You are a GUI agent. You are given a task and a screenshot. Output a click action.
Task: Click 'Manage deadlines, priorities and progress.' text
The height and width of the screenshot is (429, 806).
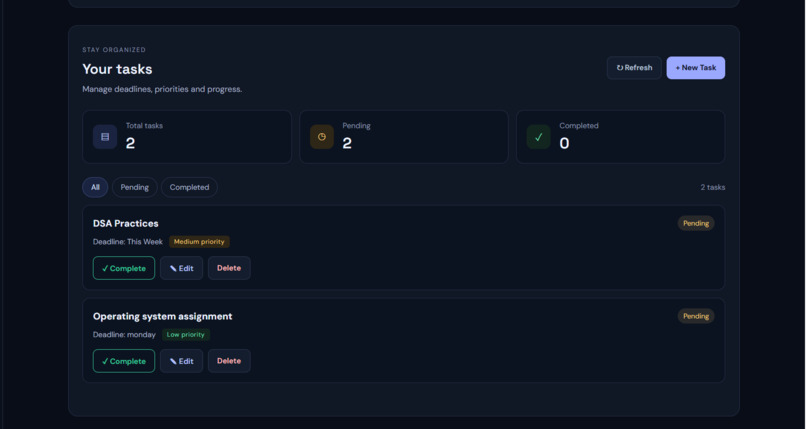click(x=162, y=89)
